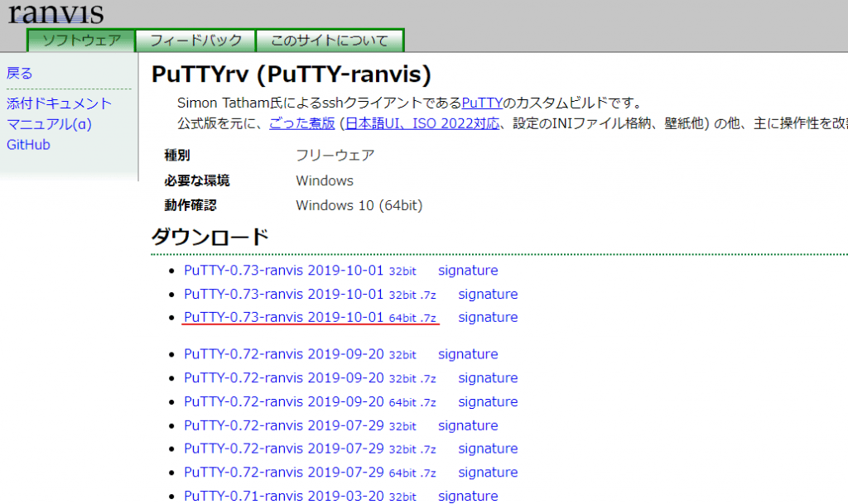The height and width of the screenshot is (504, 848).
Task: Click the 種別 label
Action: tap(177, 156)
